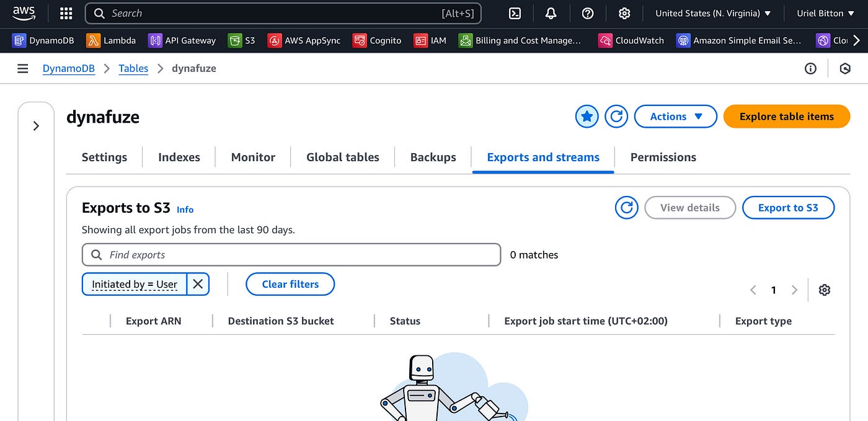Image resolution: width=868 pixels, height=421 pixels.
Task: Open the help question mark icon
Action: tap(588, 13)
